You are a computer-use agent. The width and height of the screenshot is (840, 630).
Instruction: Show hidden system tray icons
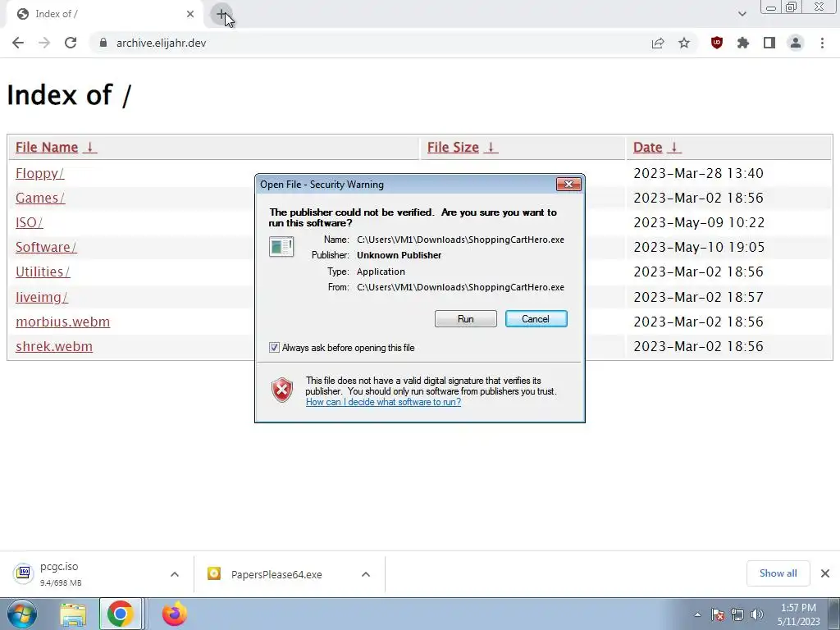click(697, 614)
